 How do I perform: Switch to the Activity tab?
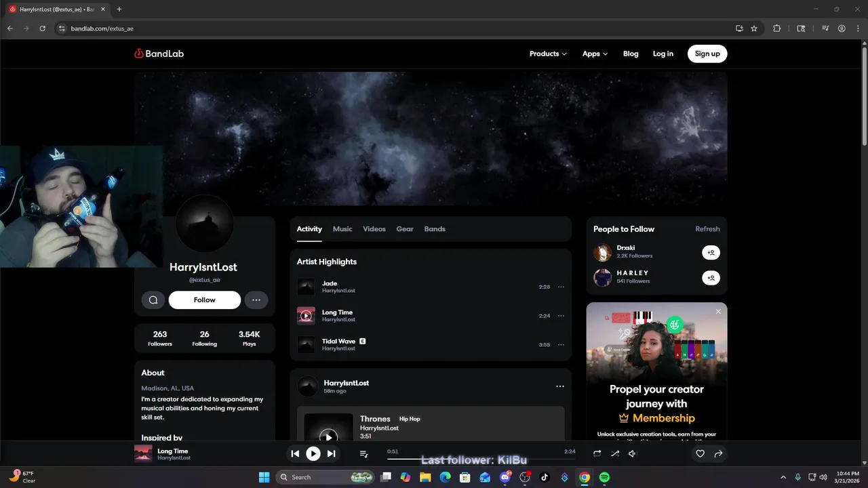pos(309,229)
